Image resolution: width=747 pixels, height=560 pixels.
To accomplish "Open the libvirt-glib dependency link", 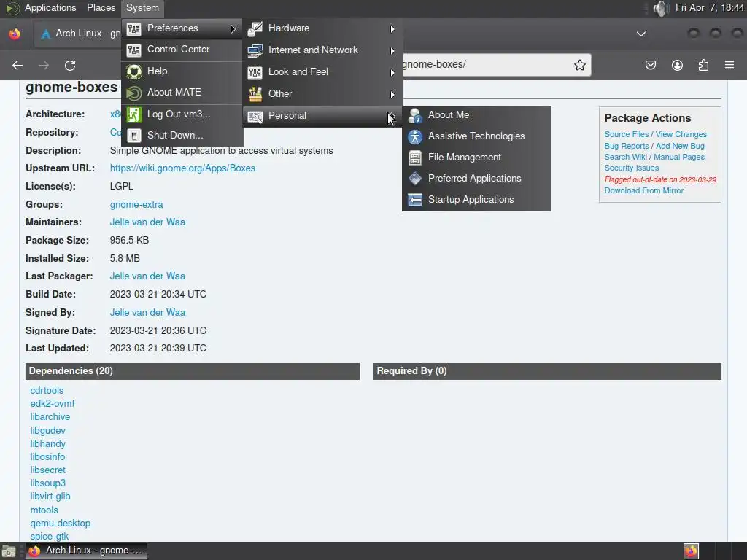I will point(50,496).
